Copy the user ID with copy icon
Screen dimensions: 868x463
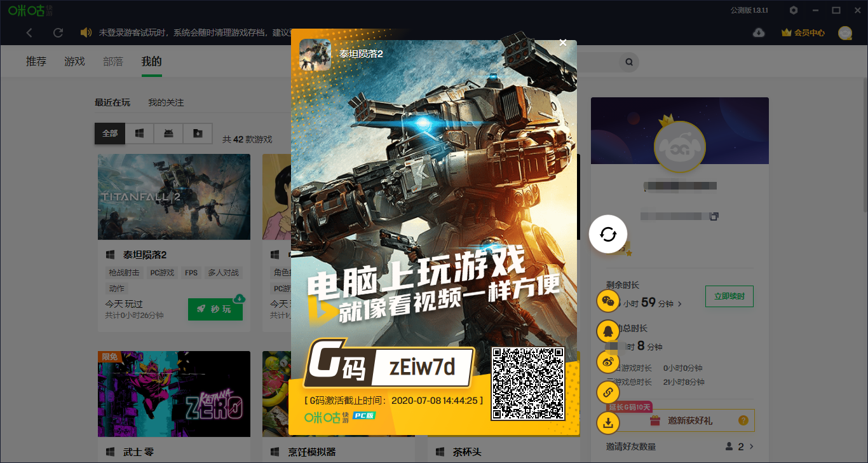(714, 216)
